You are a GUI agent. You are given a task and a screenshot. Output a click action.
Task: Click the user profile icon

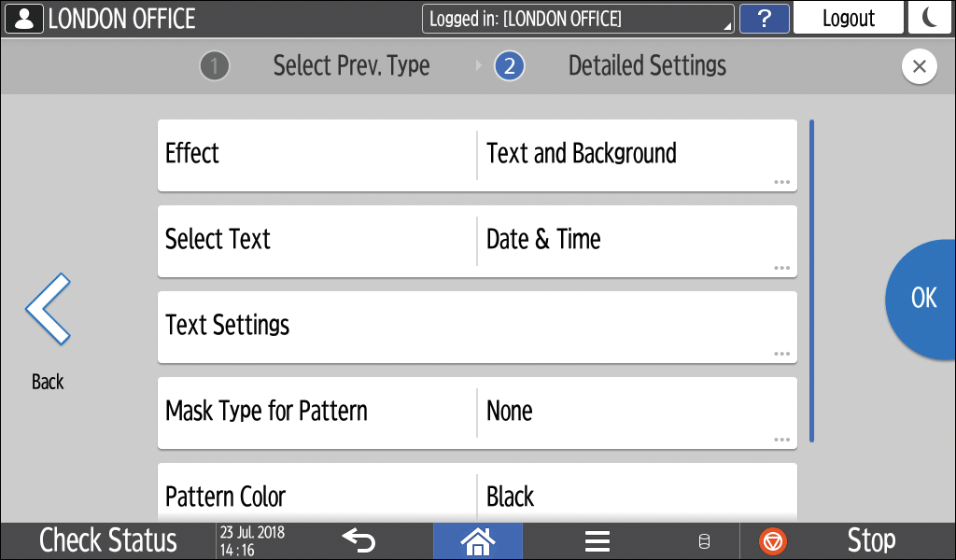coord(23,18)
